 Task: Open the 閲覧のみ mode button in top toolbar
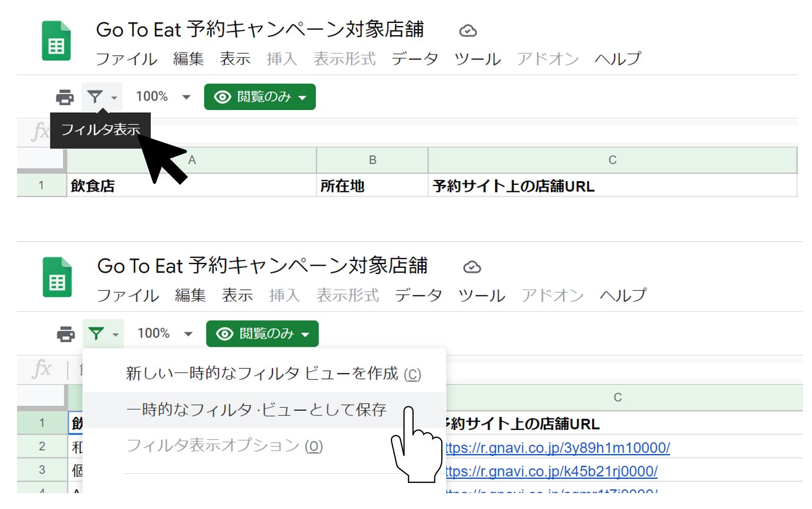point(260,97)
